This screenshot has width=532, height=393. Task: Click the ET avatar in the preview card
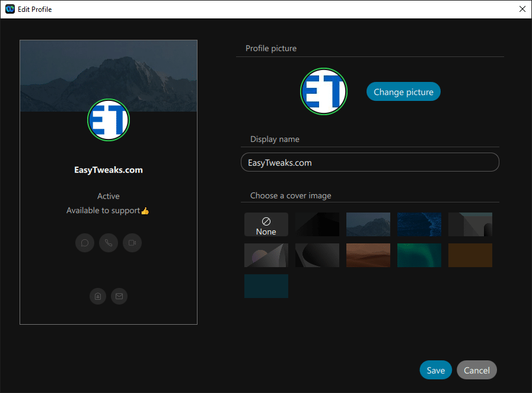click(x=109, y=120)
